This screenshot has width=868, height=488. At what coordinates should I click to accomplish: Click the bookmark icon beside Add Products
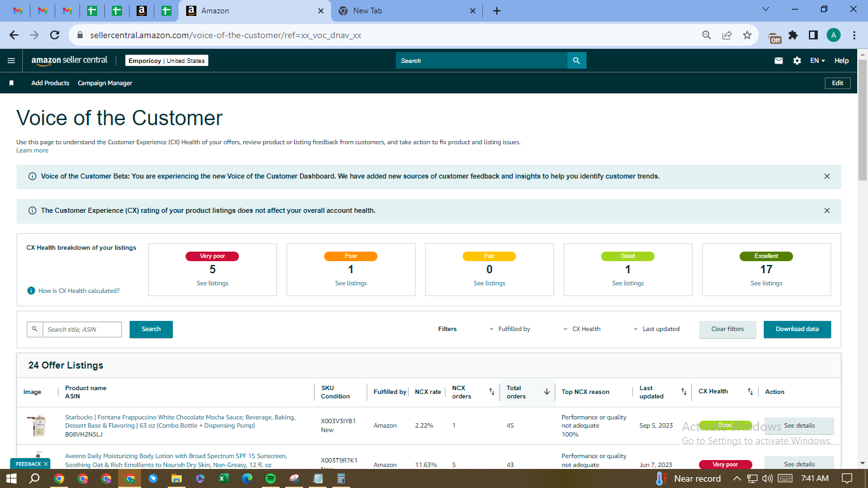[11, 83]
